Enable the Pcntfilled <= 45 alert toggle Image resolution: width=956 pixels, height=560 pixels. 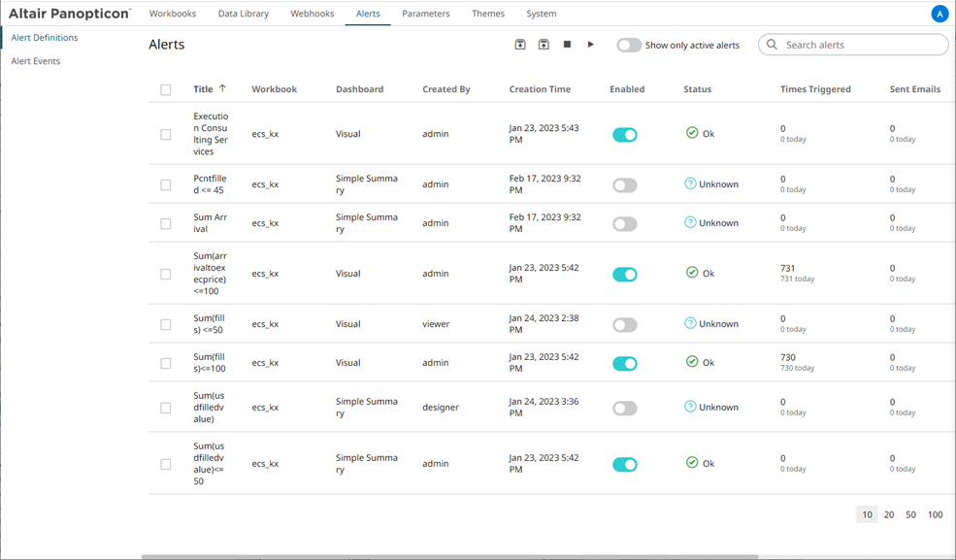tap(625, 185)
